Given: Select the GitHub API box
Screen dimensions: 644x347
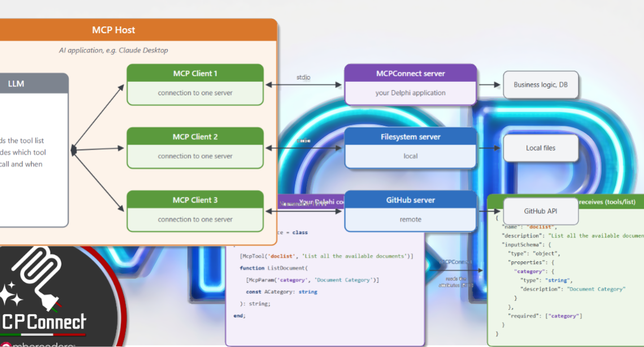Looking at the screenshot, I should 541,211.
